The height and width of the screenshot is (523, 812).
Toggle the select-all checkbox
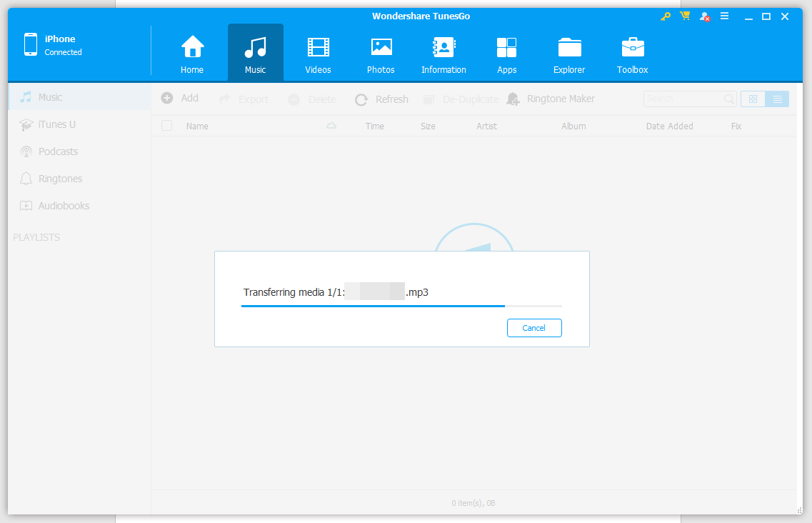(166, 126)
